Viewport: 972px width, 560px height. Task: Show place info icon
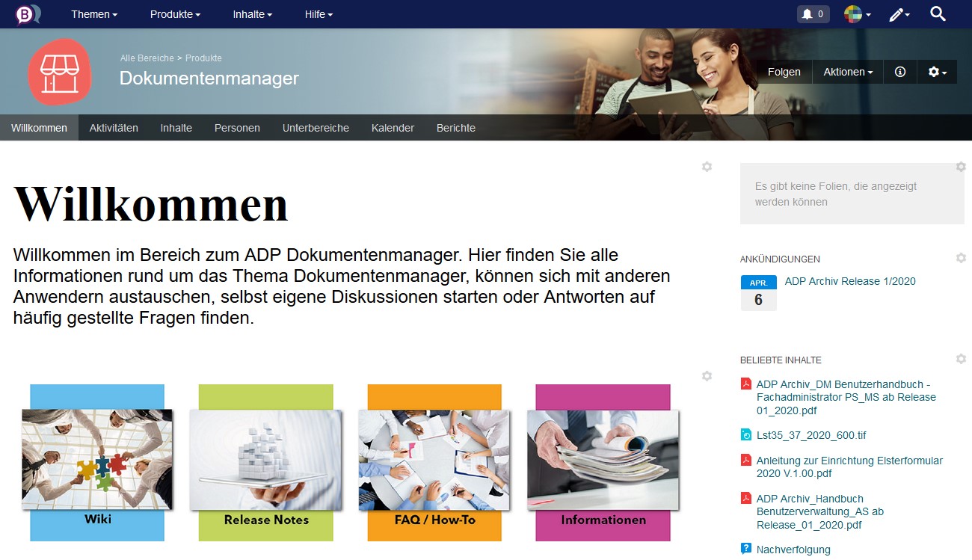(900, 72)
